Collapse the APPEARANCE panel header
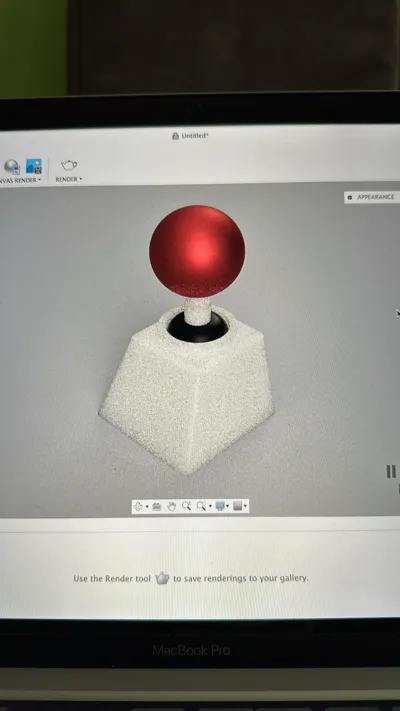 [x=372, y=197]
